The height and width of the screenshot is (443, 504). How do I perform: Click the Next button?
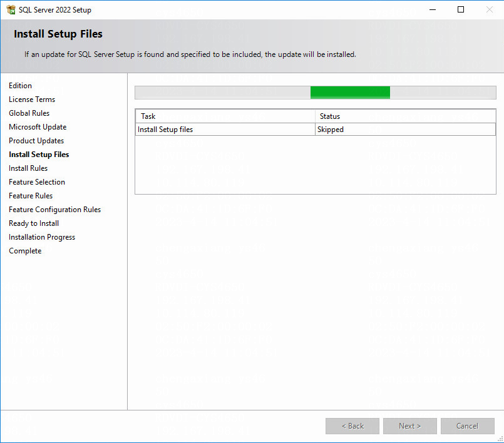[410, 426]
